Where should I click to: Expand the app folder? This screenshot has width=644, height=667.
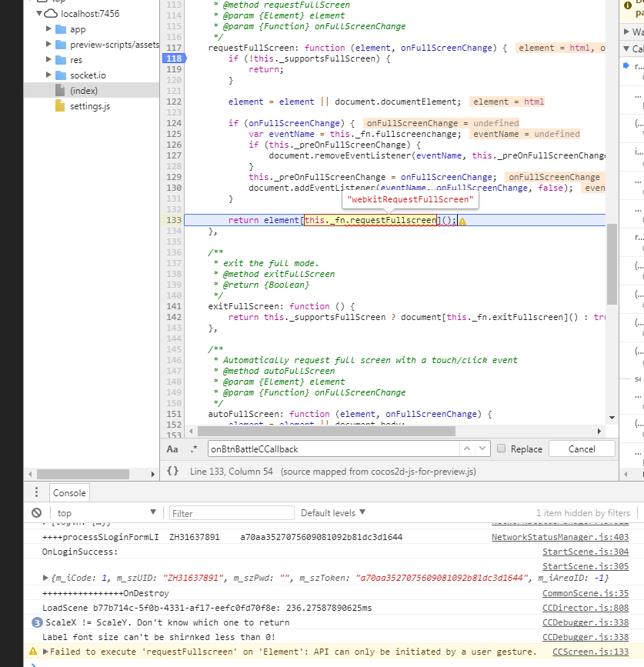point(49,29)
